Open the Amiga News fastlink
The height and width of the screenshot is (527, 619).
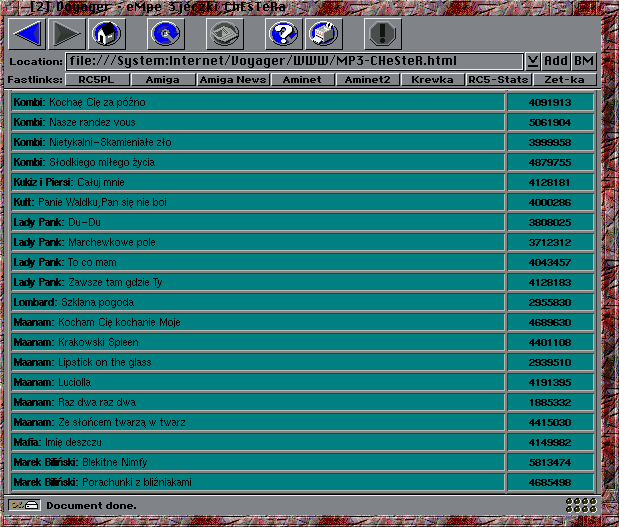tap(233, 80)
